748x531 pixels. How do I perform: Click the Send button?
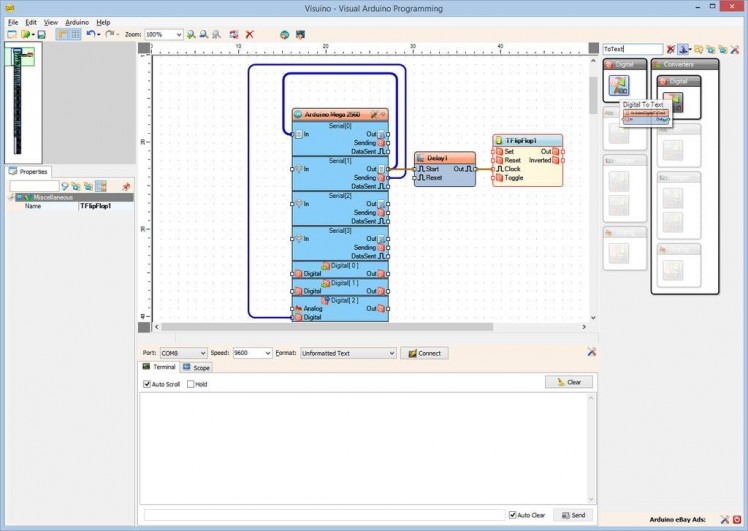(573, 515)
